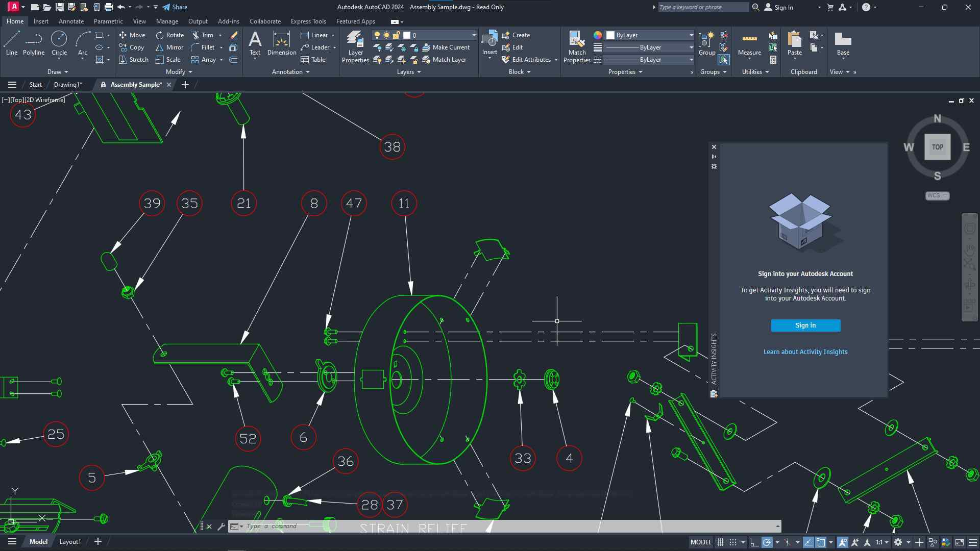Screen dimensions: 980x551
Task: Open the ByLayer object color dropdown
Action: pos(691,35)
